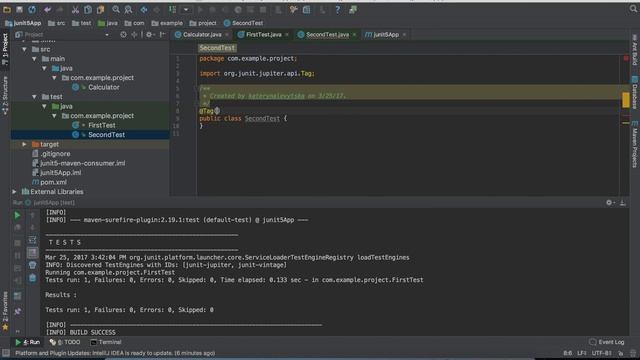Collapse the java folder under main
This screenshot has height=360, width=640.
pyautogui.click(x=44, y=68)
